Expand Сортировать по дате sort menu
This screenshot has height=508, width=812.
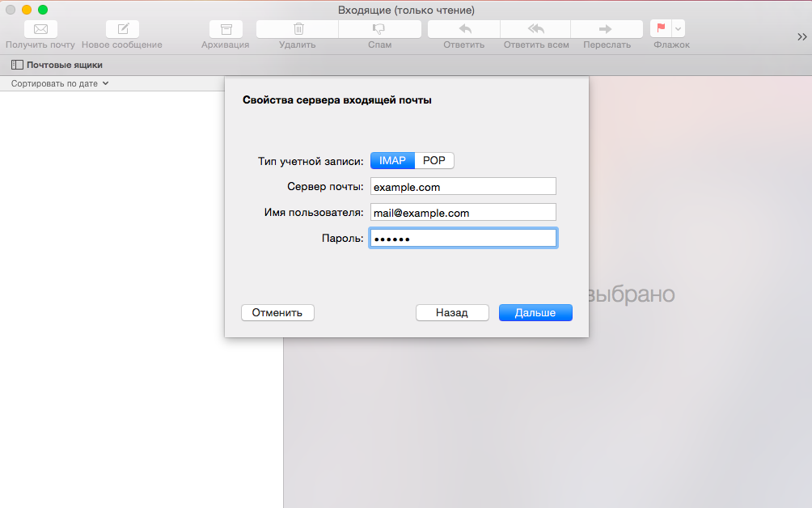point(60,83)
